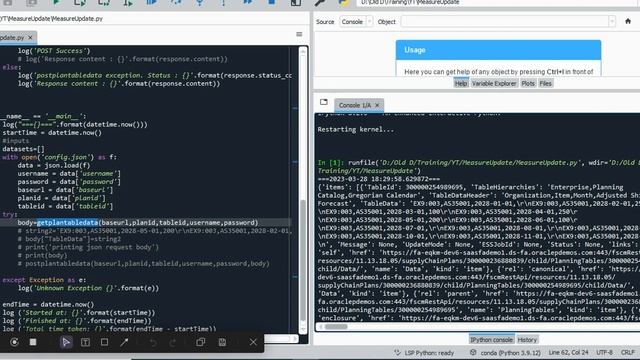The height and width of the screenshot is (360, 640).
Task: Click the 'UTF-8' encoding status entry
Action: coord(604,352)
